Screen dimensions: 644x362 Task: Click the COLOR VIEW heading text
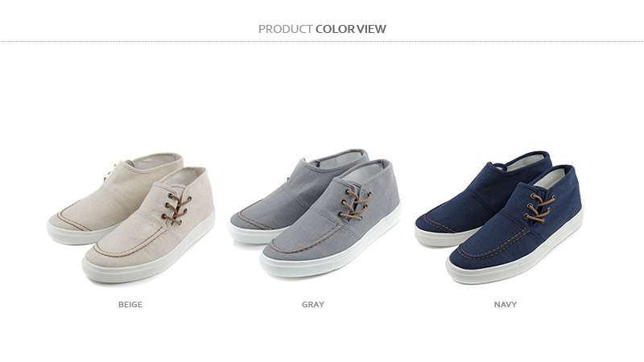click(x=351, y=29)
